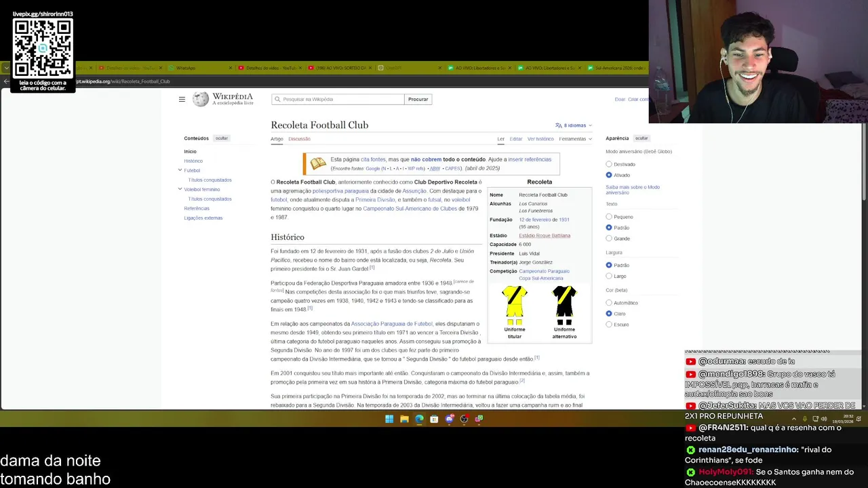Hide the Conteúdos sidebar
The height and width of the screenshot is (488, 868).
(x=222, y=138)
